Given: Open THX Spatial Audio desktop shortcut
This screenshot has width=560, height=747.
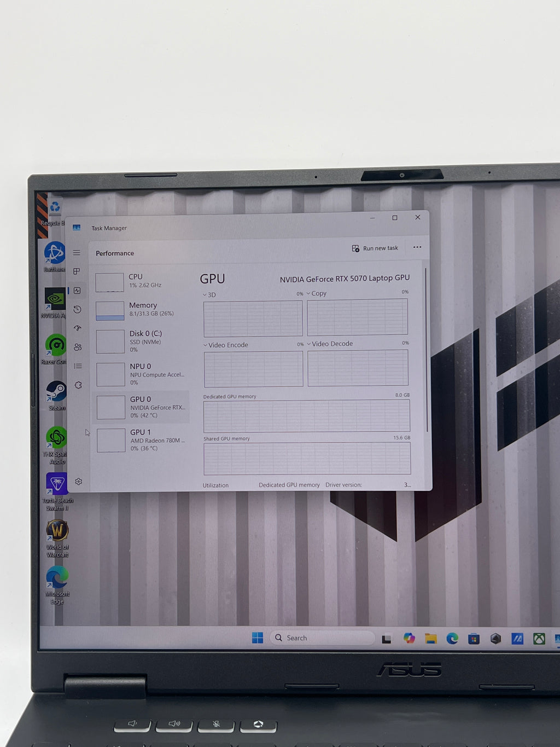Looking at the screenshot, I should [x=56, y=445].
